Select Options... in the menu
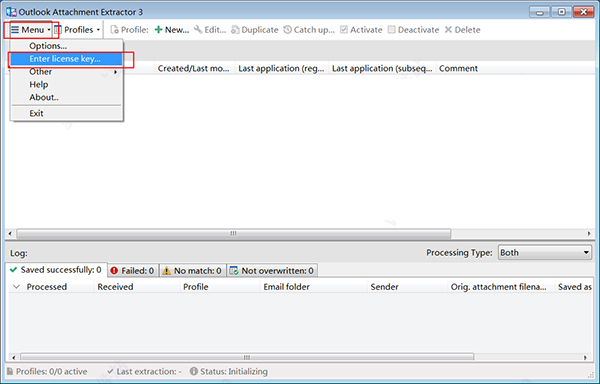The image size is (600, 384). click(66, 46)
